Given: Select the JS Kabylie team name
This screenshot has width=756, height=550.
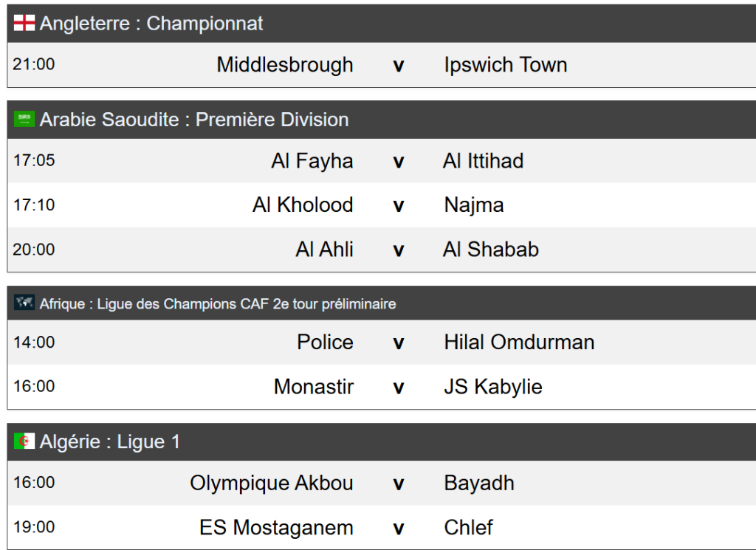Looking at the screenshot, I should (x=493, y=387).
